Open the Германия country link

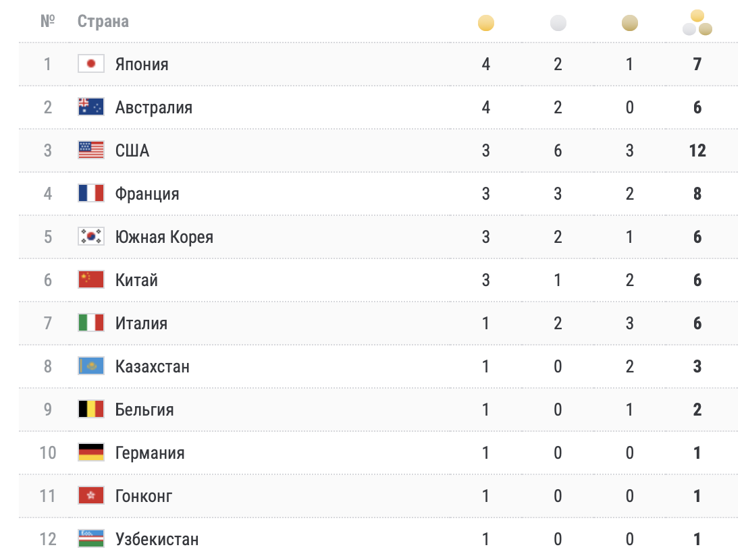[x=150, y=453]
